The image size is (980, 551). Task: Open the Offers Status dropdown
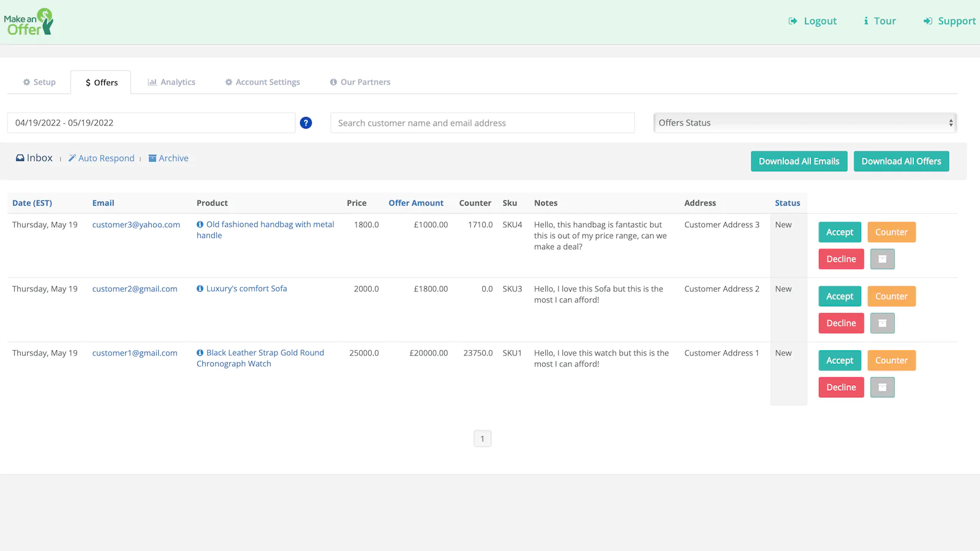[x=804, y=123]
